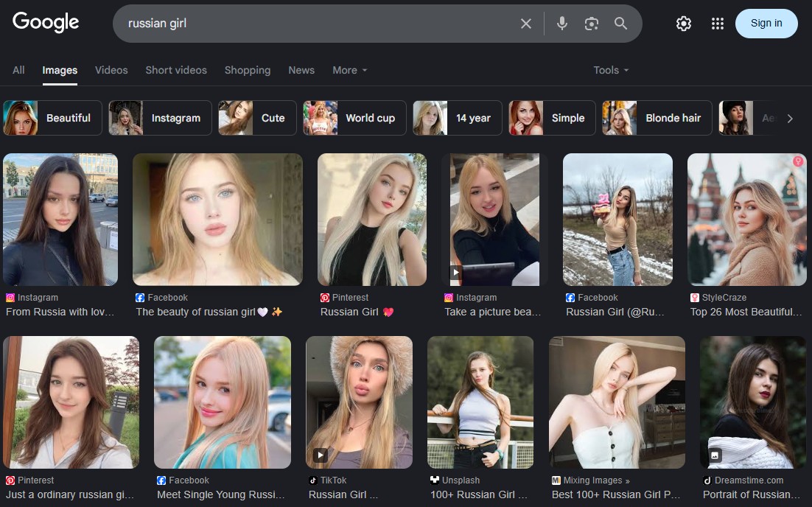Click the Sign in button
The height and width of the screenshot is (507, 812).
(766, 24)
